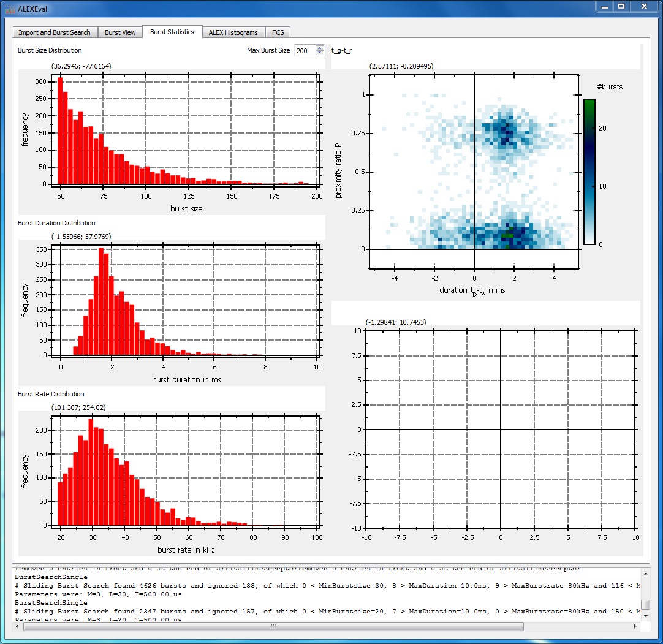Viewport: 663px width, 644px height.
Task: Click the 'Burst Duration Distribution' label
Action: coord(56,223)
